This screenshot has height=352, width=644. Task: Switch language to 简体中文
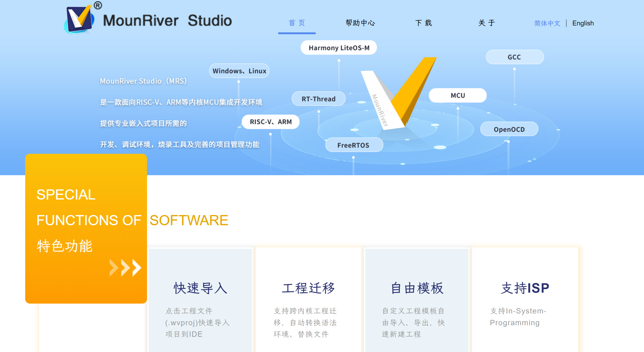(x=547, y=23)
